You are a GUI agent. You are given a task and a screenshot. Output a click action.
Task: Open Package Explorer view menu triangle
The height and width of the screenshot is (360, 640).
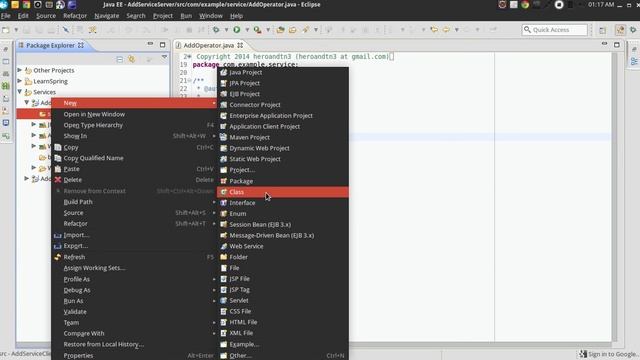pos(164,57)
